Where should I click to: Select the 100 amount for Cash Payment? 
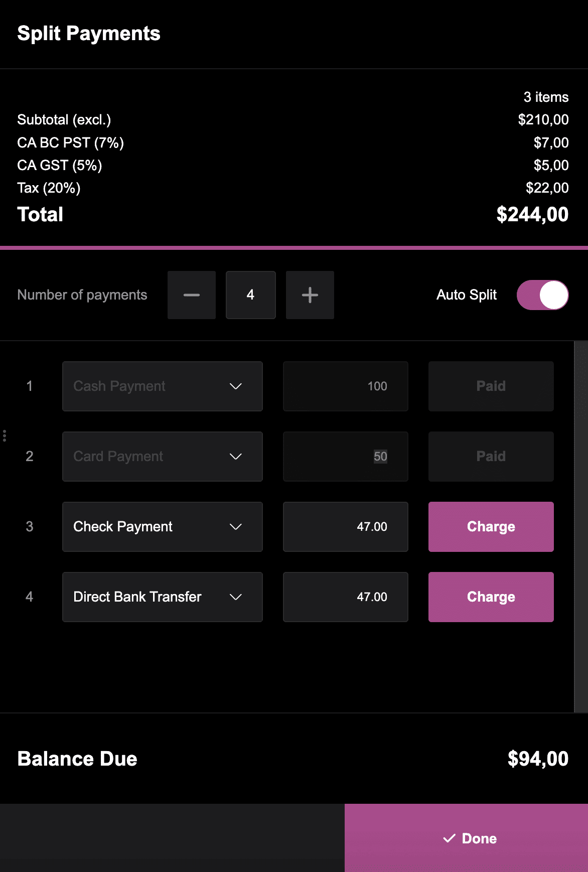coord(345,386)
